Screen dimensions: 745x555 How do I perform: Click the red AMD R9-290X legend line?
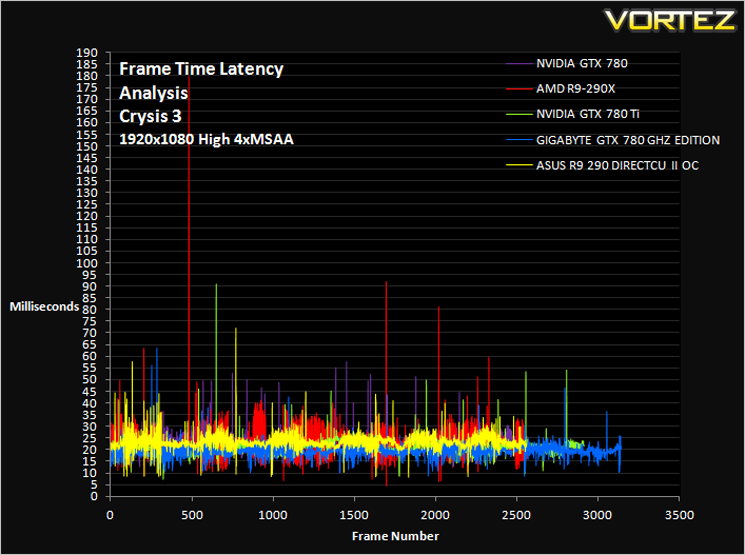(x=519, y=89)
